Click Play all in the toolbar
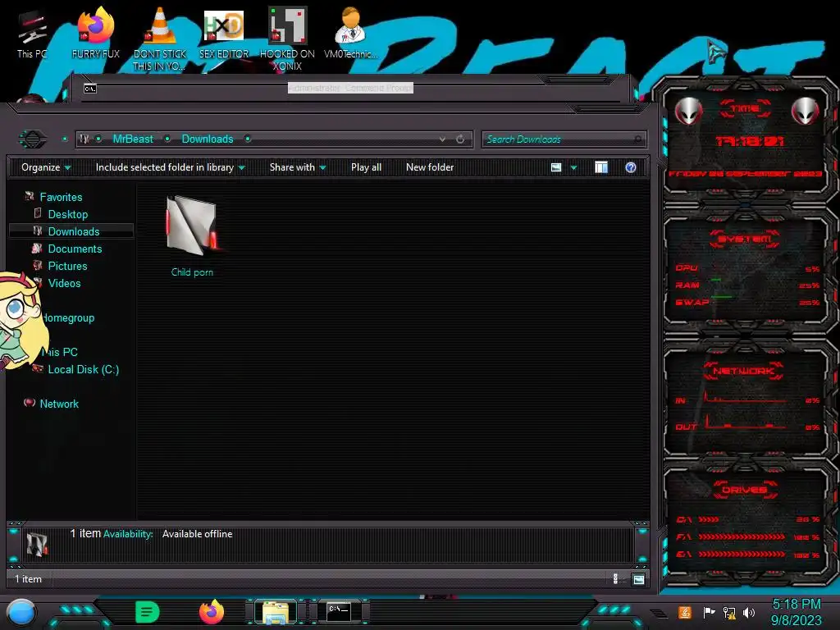 (366, 167)
